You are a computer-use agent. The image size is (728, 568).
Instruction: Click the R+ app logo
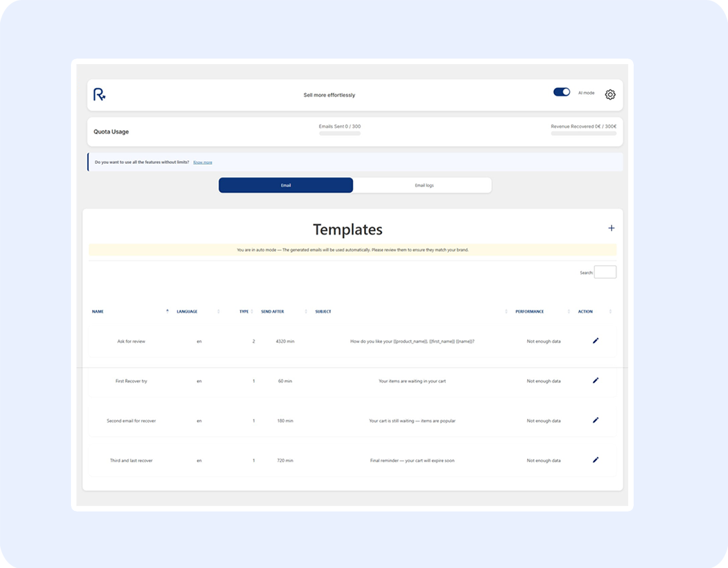pos(100,95)
